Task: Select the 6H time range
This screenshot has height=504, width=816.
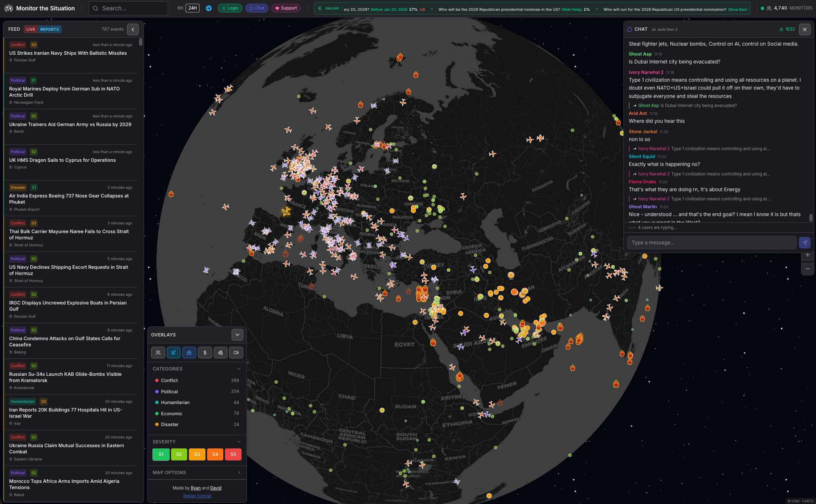Action: click(x=180, y=8)
